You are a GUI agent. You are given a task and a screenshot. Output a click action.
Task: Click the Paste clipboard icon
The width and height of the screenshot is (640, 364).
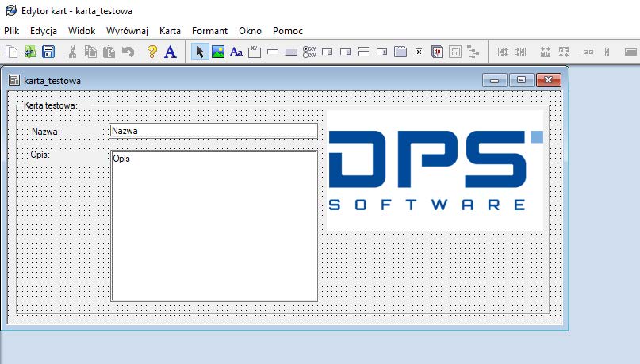pos(109,52)
